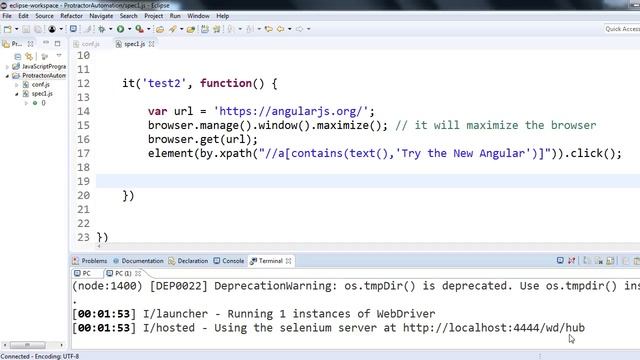Open Project Explorer View Menu arrow

(x=59, y=56)
